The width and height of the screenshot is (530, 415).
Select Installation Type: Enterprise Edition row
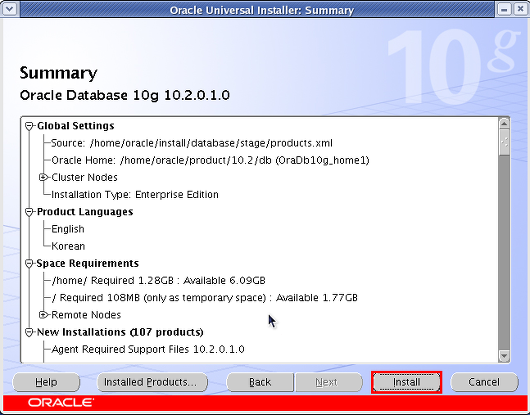coord(135,195)
